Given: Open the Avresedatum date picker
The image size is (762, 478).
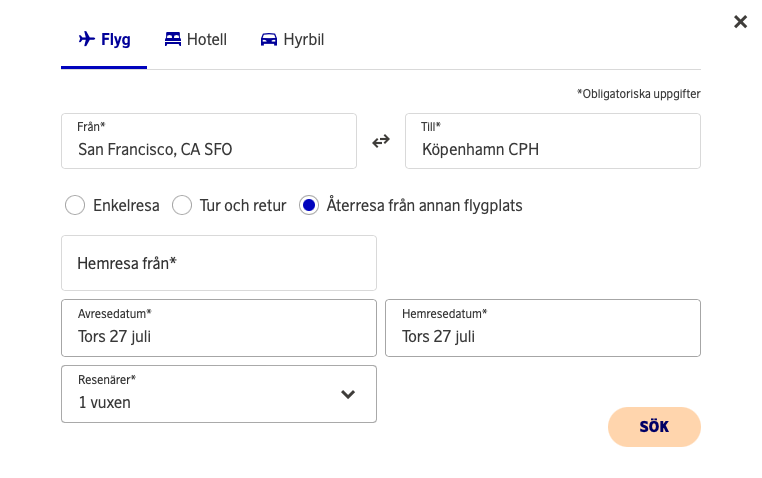Looking at the screenshot, I should (x=218, y=328).
